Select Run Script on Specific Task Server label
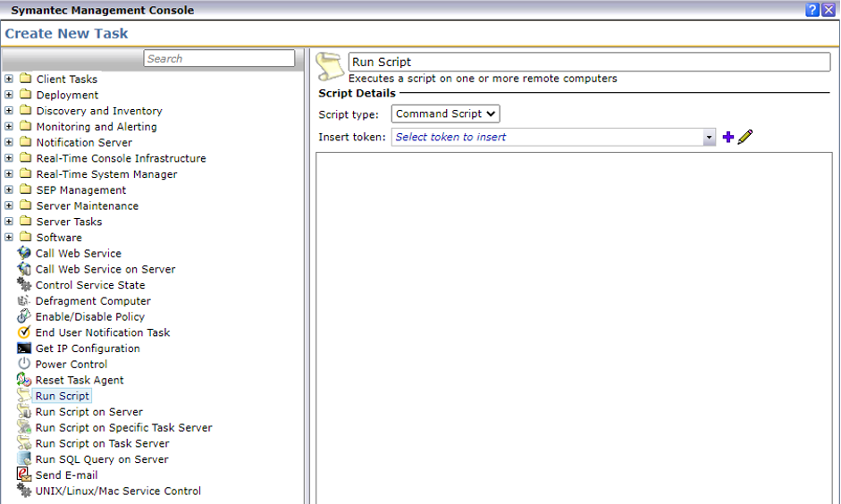Viewport: 841px width, 504px height. 124,427
